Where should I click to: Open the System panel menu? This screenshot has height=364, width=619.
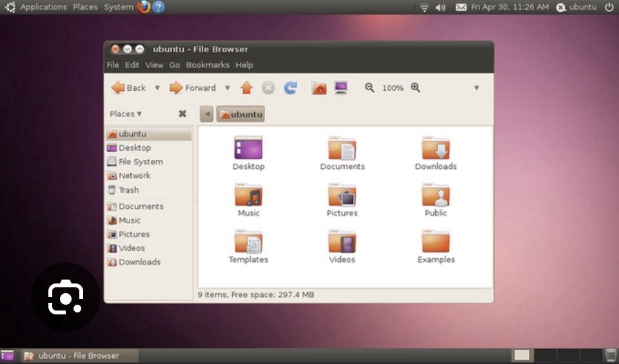119,7
